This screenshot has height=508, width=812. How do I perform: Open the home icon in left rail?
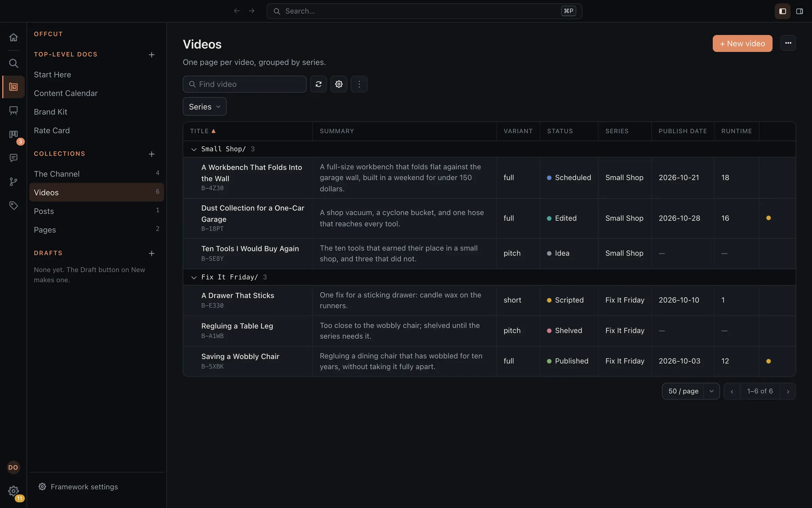[13, 37]
